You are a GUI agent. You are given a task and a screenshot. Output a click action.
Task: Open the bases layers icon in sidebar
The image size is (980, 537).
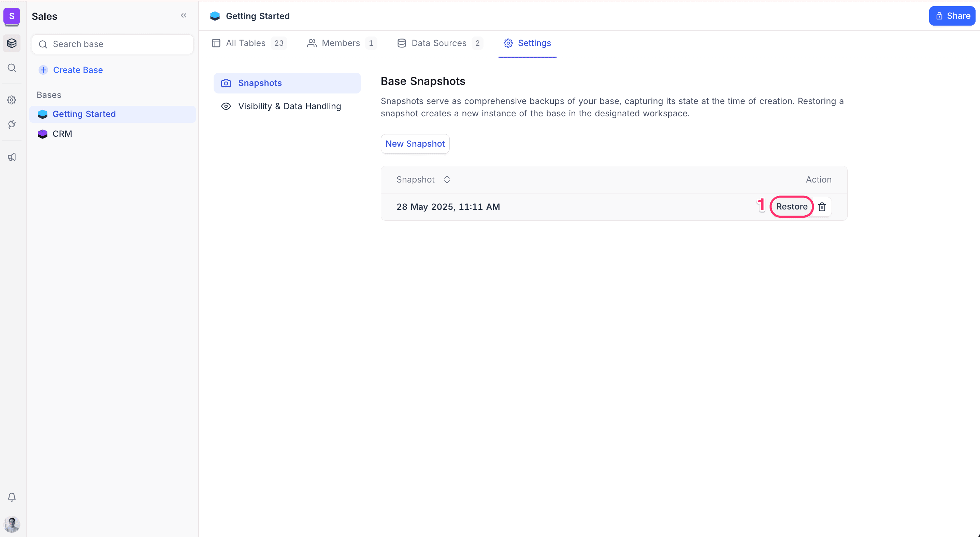pos(12,43)
